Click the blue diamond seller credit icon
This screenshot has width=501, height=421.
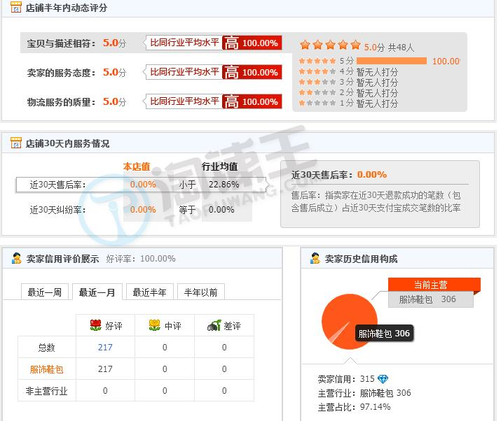(383, 379)
